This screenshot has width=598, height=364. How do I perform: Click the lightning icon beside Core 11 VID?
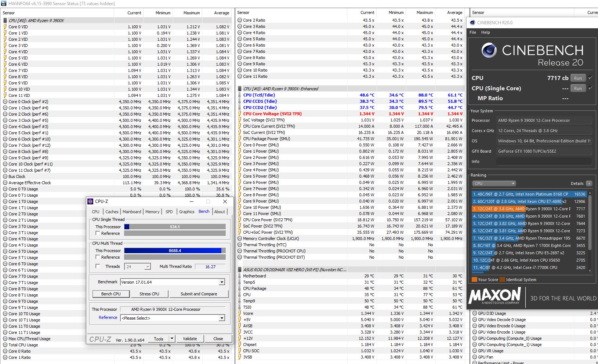point(5,95)
